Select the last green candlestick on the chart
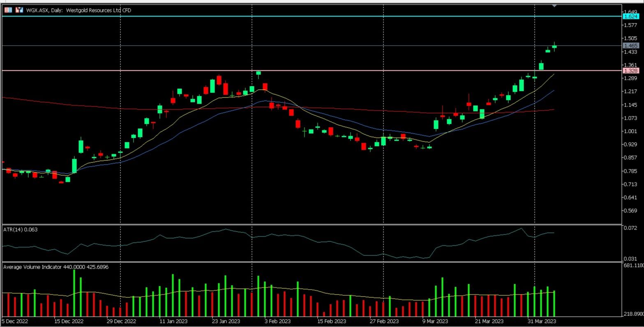Image resolution: width=644 pixels, height=327 pixels. pos(554,46)
